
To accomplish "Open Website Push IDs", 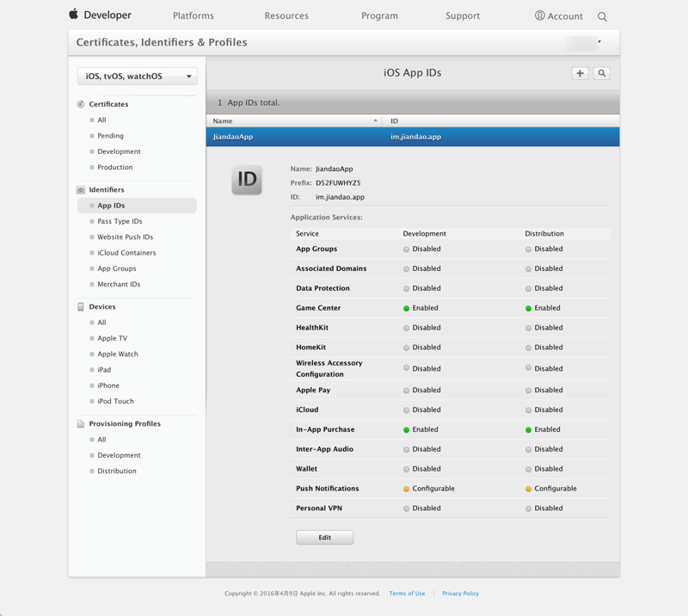I will [125, 237].
